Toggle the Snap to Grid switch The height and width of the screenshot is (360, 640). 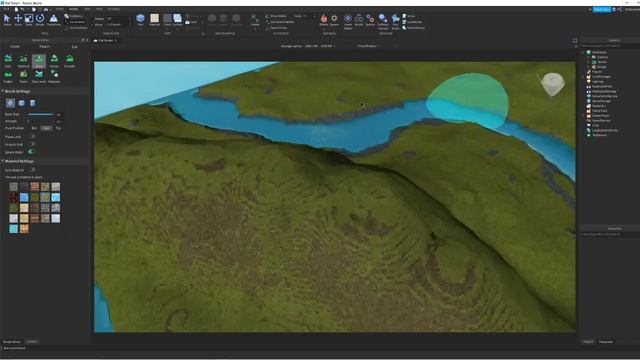[x=32, y=144]
